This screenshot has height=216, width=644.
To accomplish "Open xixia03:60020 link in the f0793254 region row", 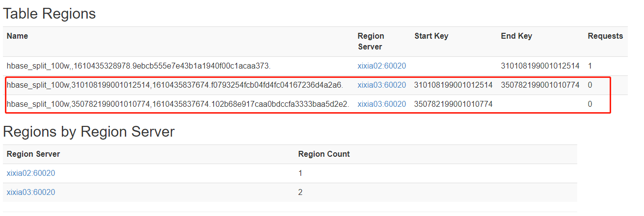I will (381, 85).
